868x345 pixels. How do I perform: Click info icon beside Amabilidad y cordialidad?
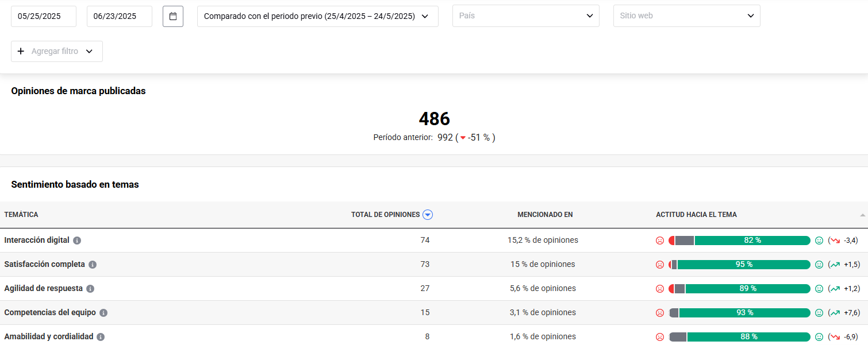tap(101, 337)
